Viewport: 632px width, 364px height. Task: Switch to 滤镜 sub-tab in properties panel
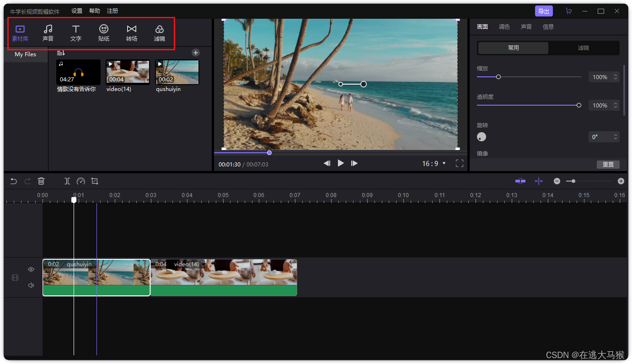[584, 48]
